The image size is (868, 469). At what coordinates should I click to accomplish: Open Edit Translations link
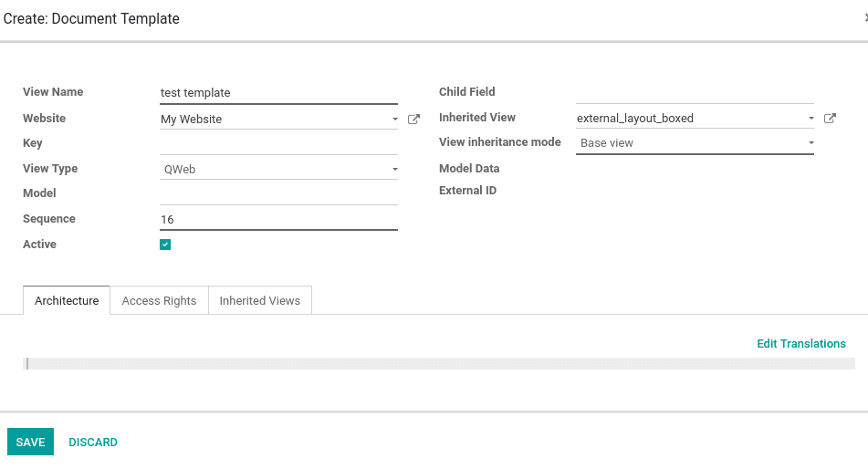(801, 343)
